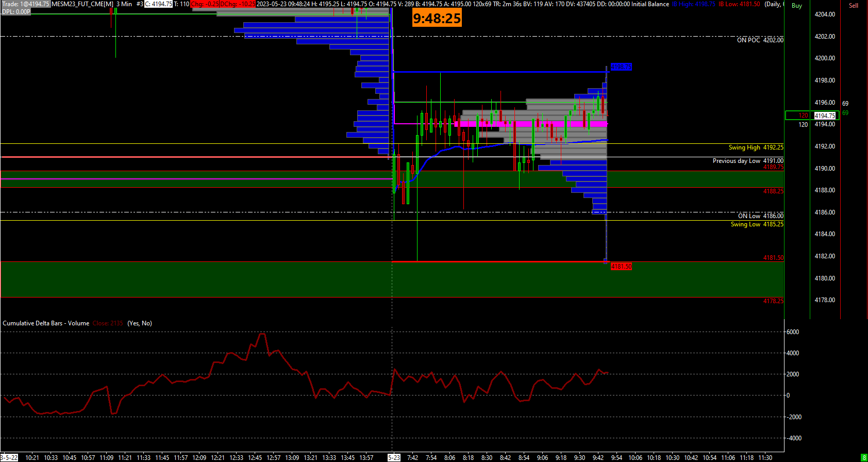Click the Cumulative Delta Bars - Volume label

click(x=46, y=323)
